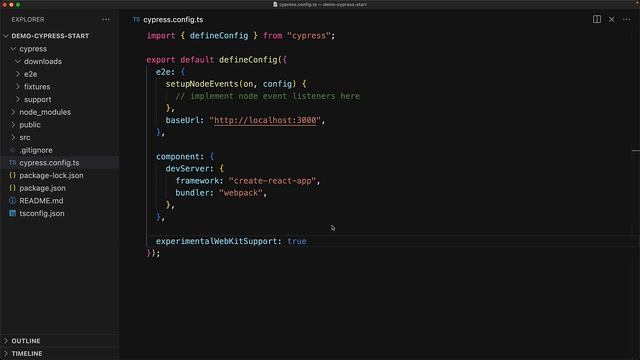Open package-lock.json file
This screenshot has width=640, height=360.
tap(51, 175)
